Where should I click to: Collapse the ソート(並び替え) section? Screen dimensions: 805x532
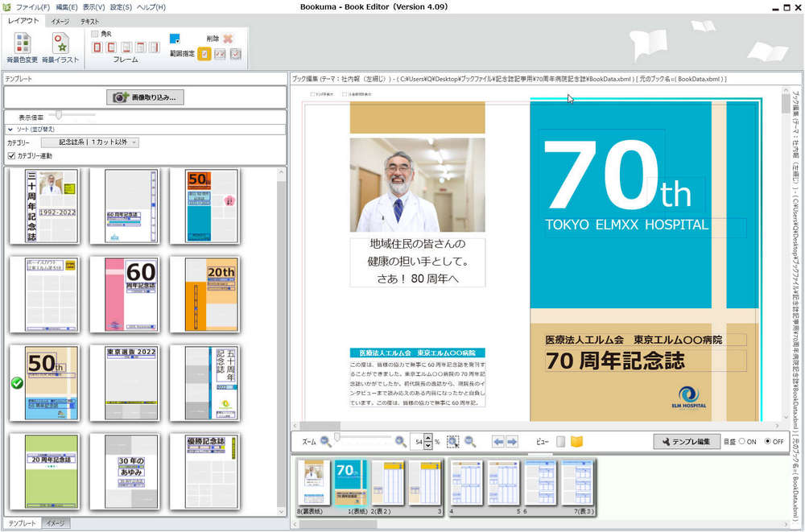click(x=10, y=129)
